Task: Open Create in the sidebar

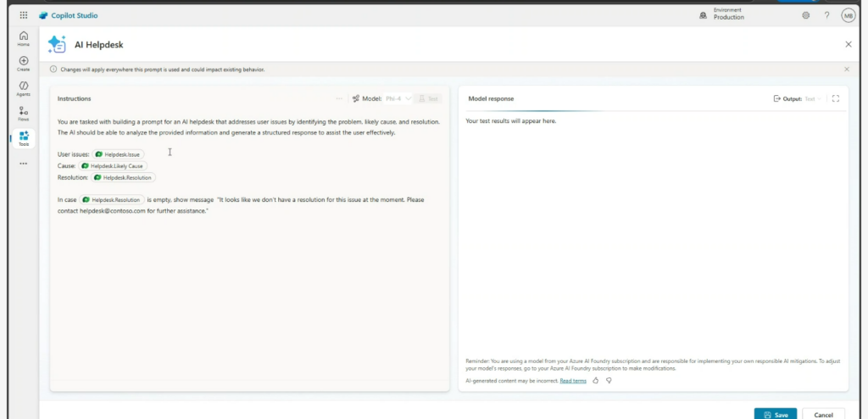Action: [23, 64]
